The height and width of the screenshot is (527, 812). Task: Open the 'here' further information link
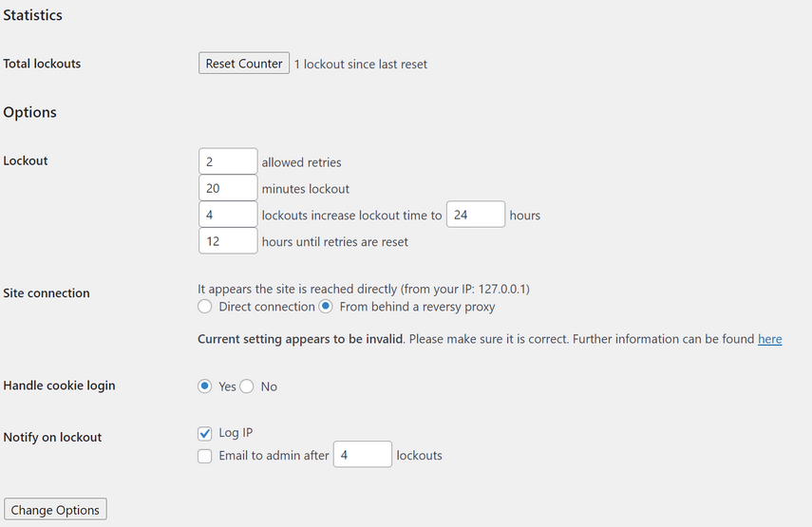tap(769, 339)
